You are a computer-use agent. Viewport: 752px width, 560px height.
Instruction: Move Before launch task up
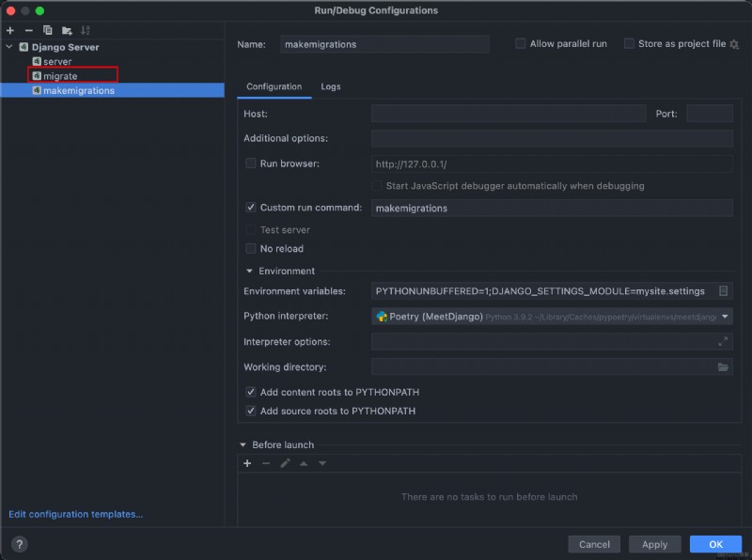pyautogui.click(x=304, y=463)
